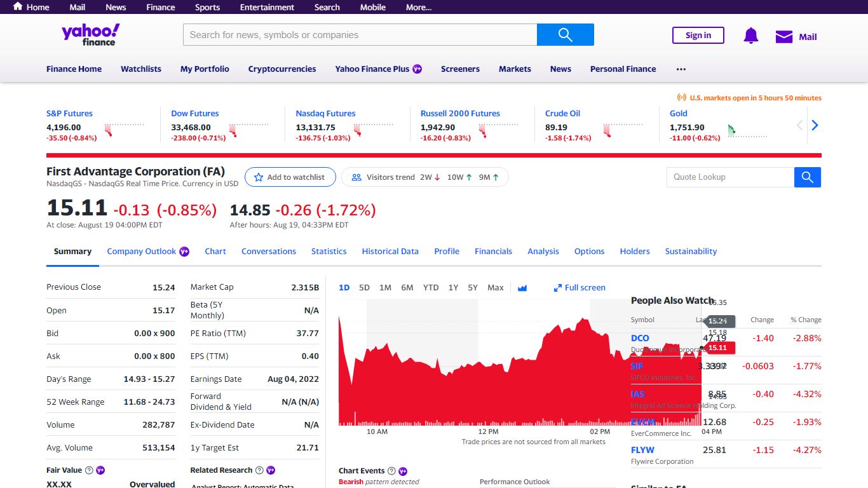Click the Related Research help icon
This screenshot has height=488, width=868.
259,470
